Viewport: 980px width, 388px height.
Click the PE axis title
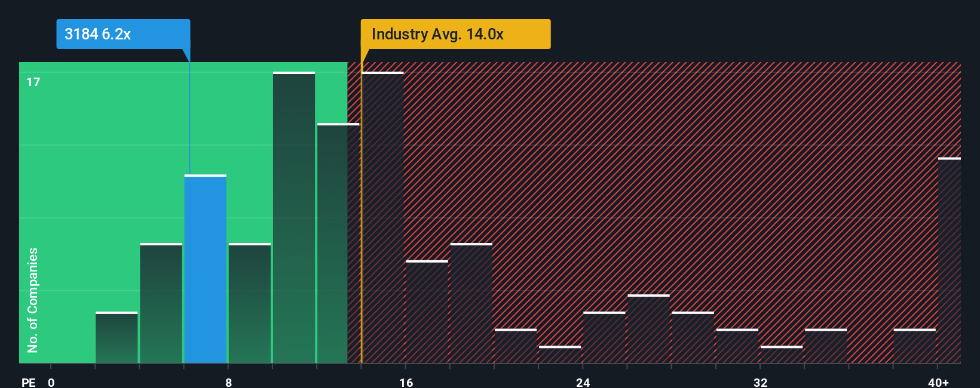tap(29, 382)
